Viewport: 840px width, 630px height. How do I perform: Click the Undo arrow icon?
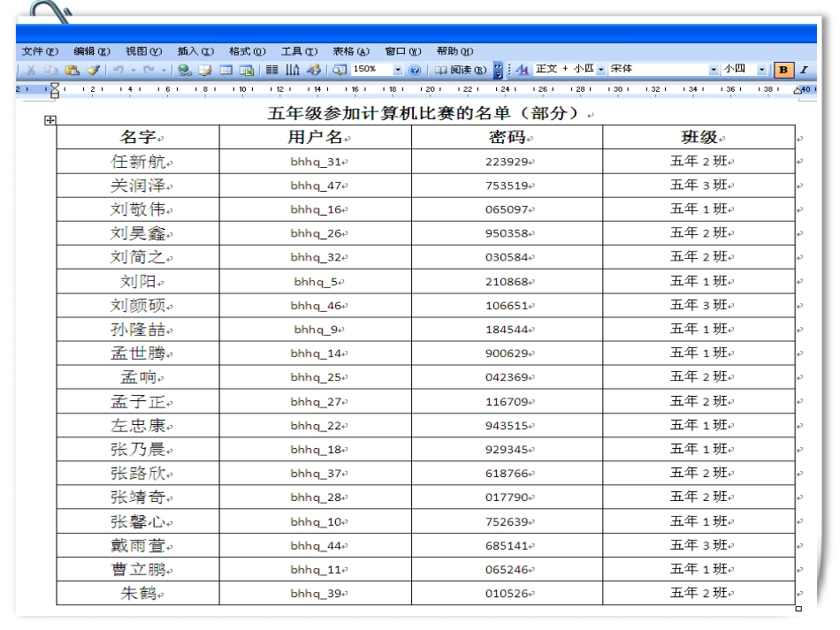click(x=118, y=70)
